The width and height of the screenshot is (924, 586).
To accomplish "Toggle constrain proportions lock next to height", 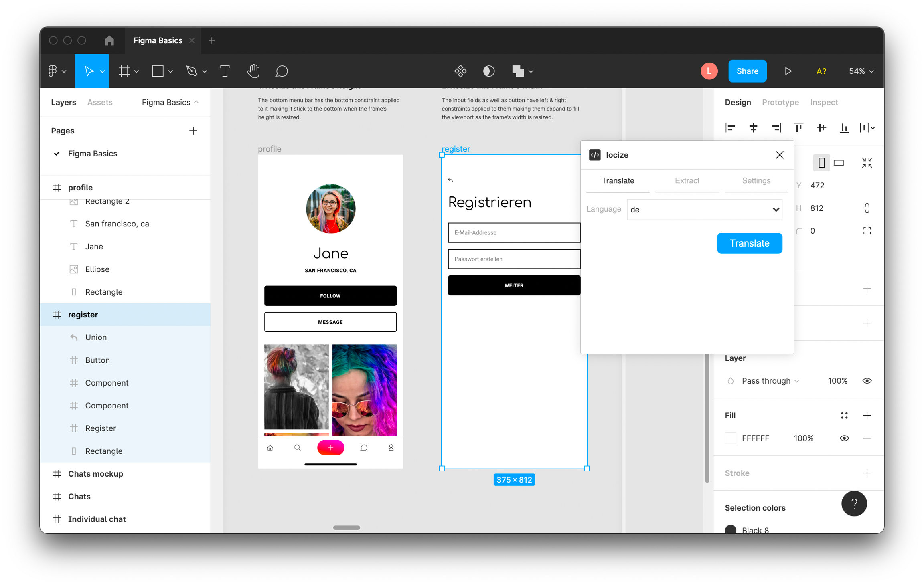I will (867, 208).
